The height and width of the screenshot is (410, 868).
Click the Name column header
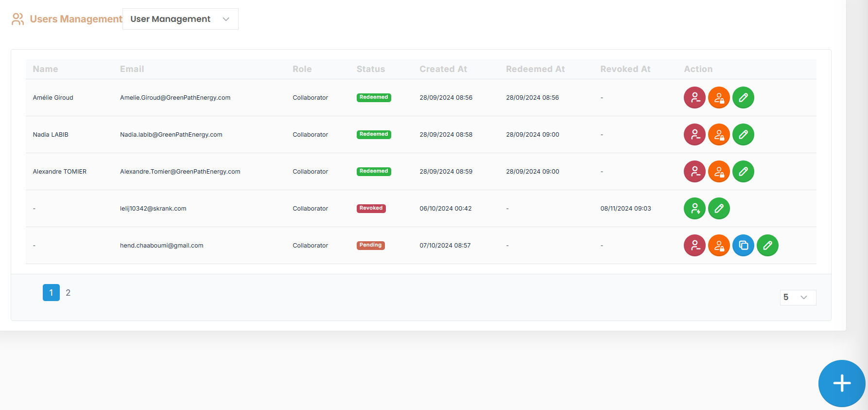coord(45,69)
